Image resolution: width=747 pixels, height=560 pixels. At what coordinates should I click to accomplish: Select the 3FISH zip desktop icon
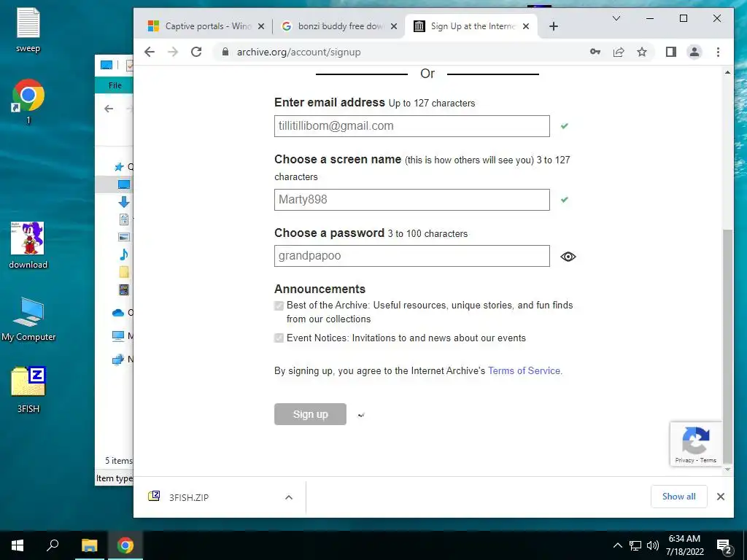coord(28,389)
